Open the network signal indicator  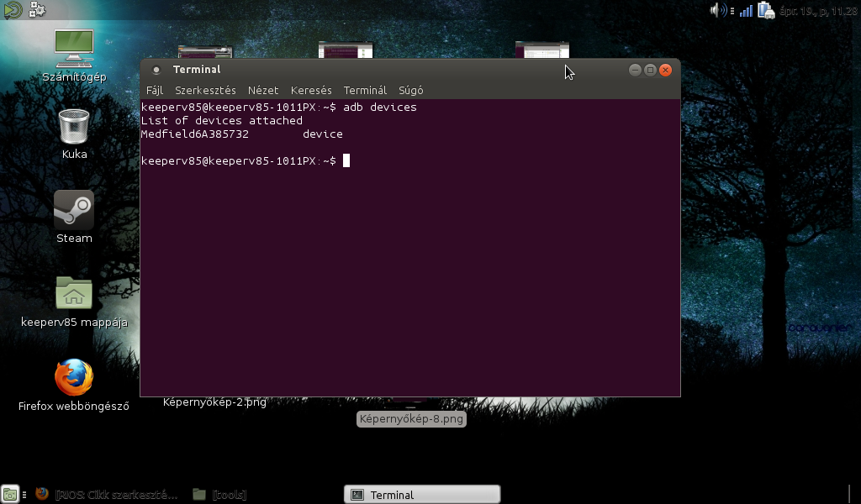coord(746,10)
